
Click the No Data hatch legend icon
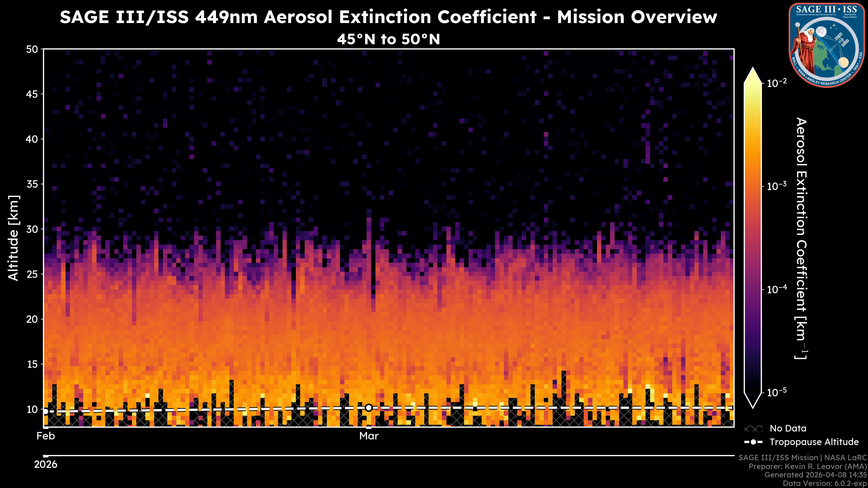coord(753,429)
